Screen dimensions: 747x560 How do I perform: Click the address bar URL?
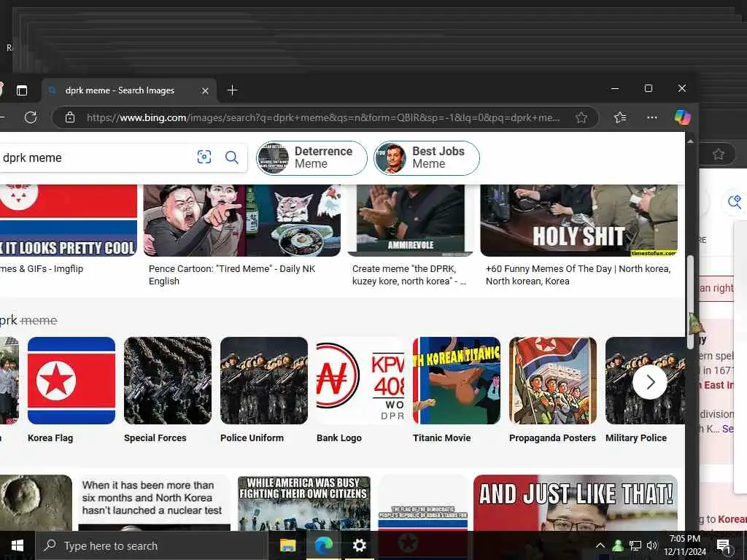pos(323,117)
